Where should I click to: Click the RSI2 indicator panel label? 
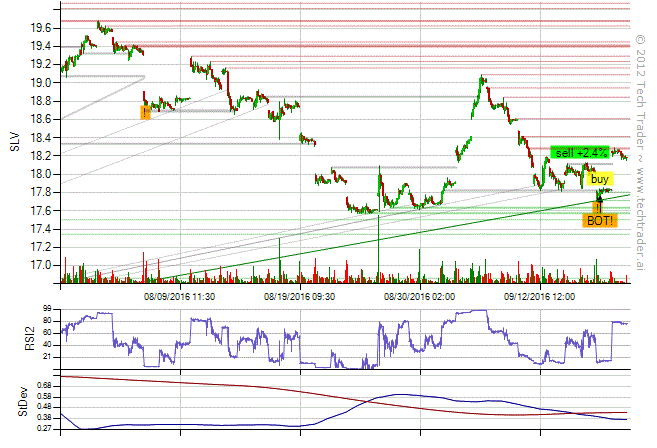15,338
